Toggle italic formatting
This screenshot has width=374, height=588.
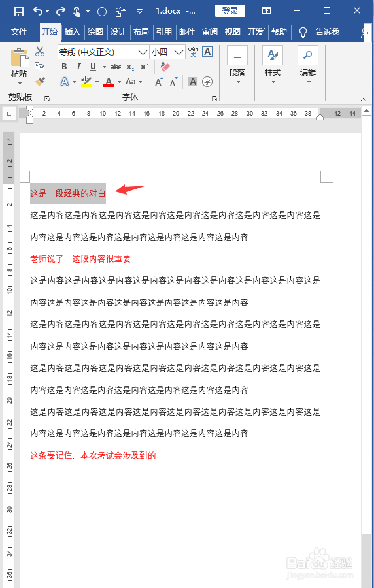[78, 67]
